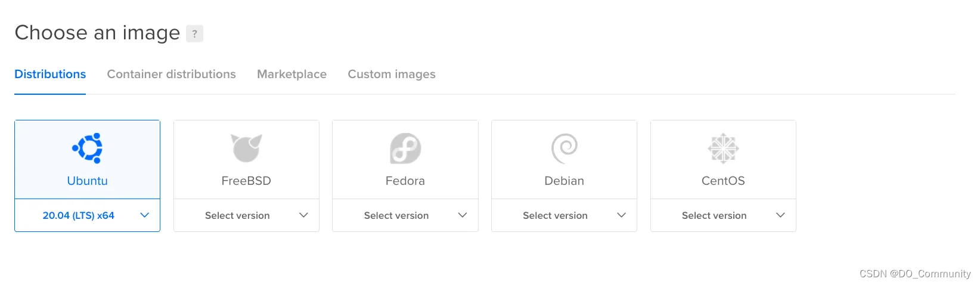Switch to the Distributions tab

[50, 75]
